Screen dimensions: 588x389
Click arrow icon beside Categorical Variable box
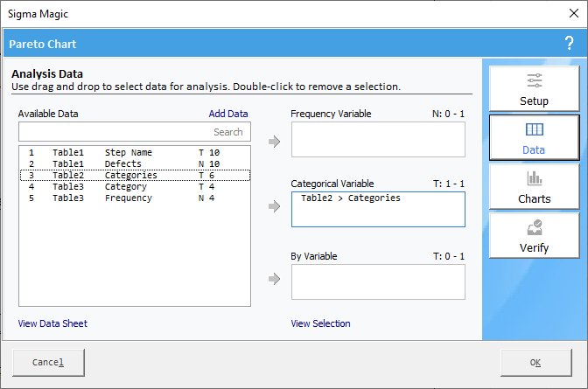275,206
